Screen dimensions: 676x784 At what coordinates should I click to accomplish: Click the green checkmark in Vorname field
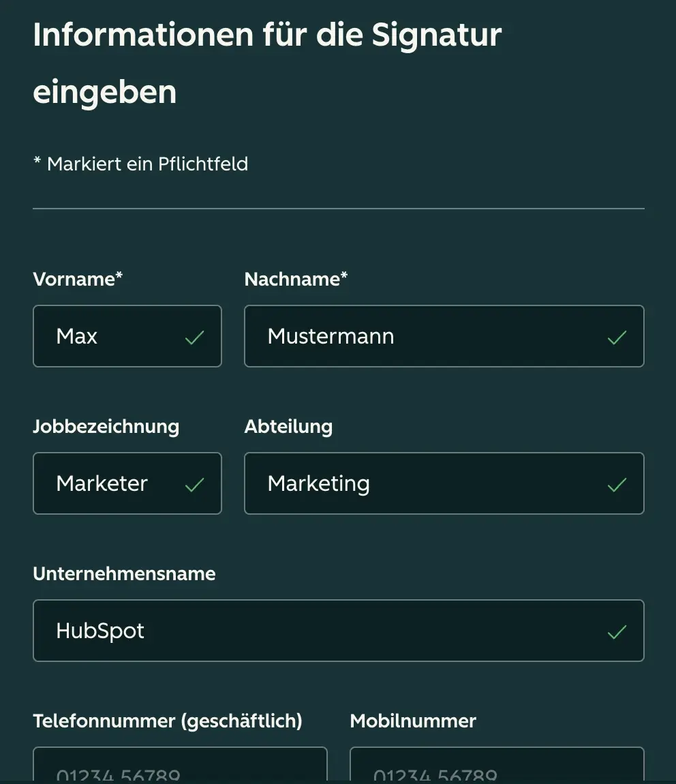click(194, 337)
